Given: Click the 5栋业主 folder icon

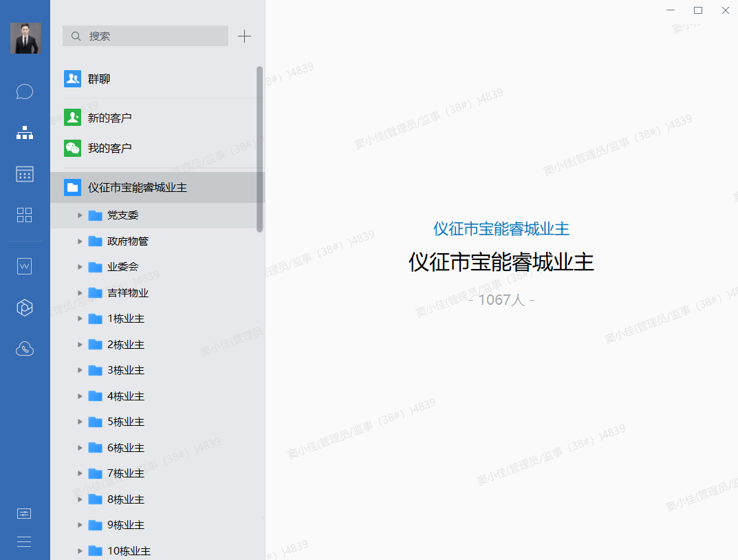Looking at the screenshot, I should (96, 422).
